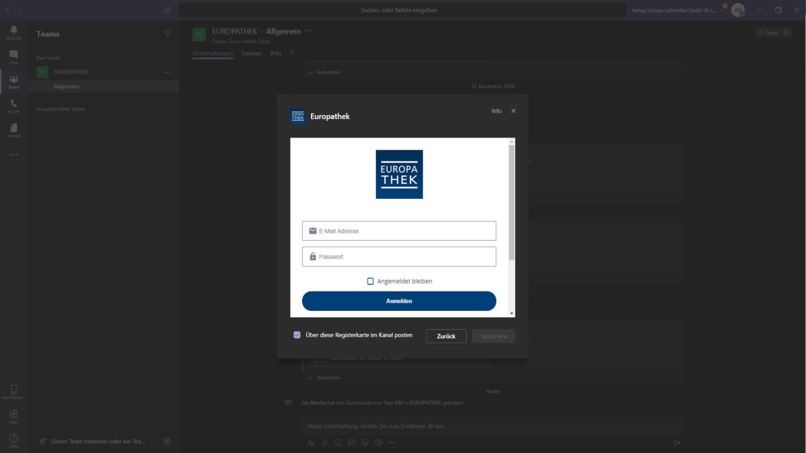Select the Allgemein channel in the team list
Image resolution: width=806 pixels, height=453 pixels.
point(103,86)
